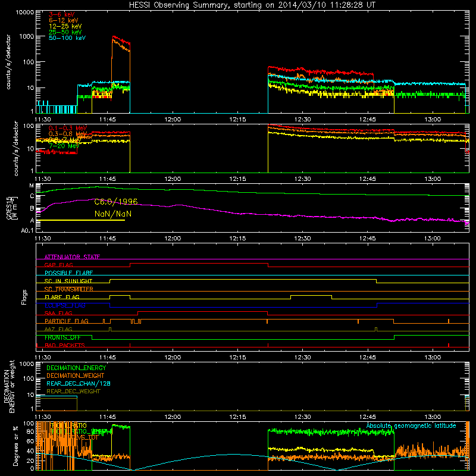
Task: Select the 3-6 keV legend label
Action: click(61, 14)
